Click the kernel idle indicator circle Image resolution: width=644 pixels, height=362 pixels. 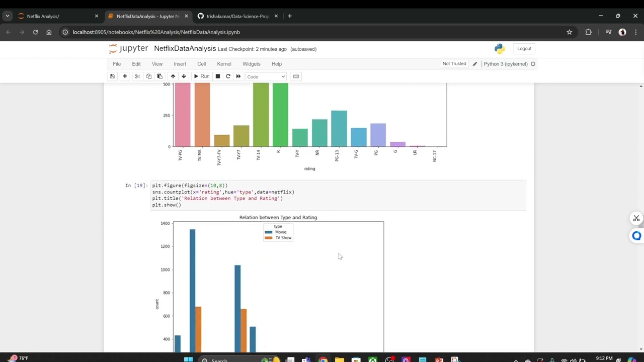click(533, 64)
